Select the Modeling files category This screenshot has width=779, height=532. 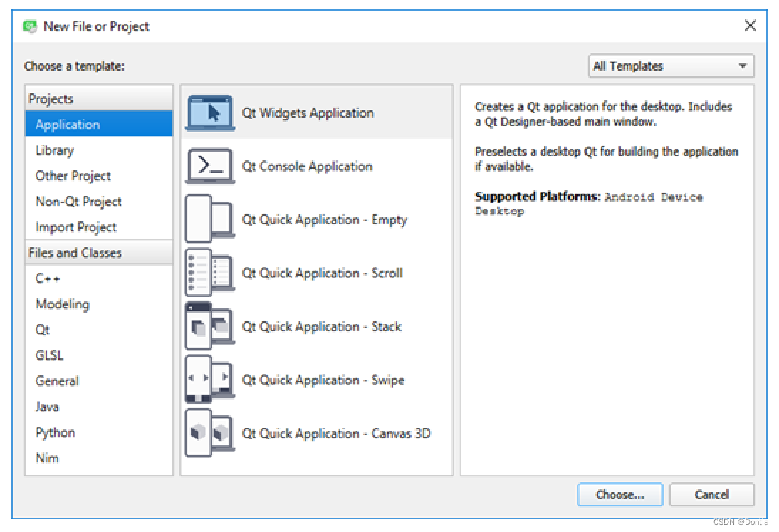pos(99,304)
